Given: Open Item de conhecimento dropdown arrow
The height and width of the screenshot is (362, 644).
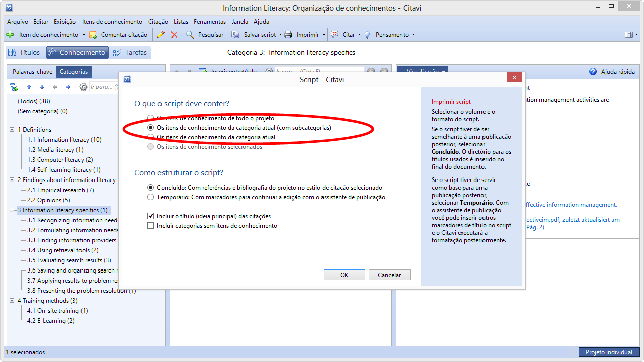Looking at the screenshot, I should (84, 35).
